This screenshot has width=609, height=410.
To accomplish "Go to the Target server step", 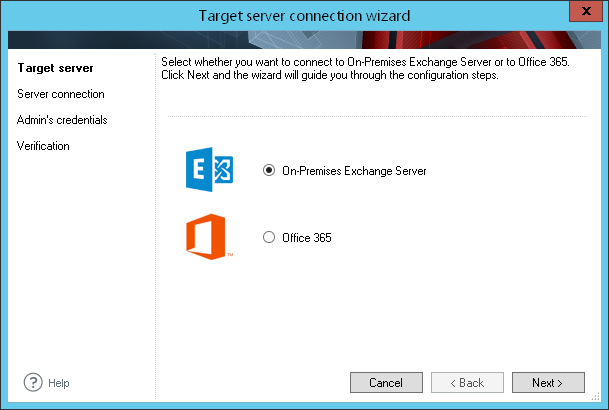I will pyautogui.click(x=56, y=68).
